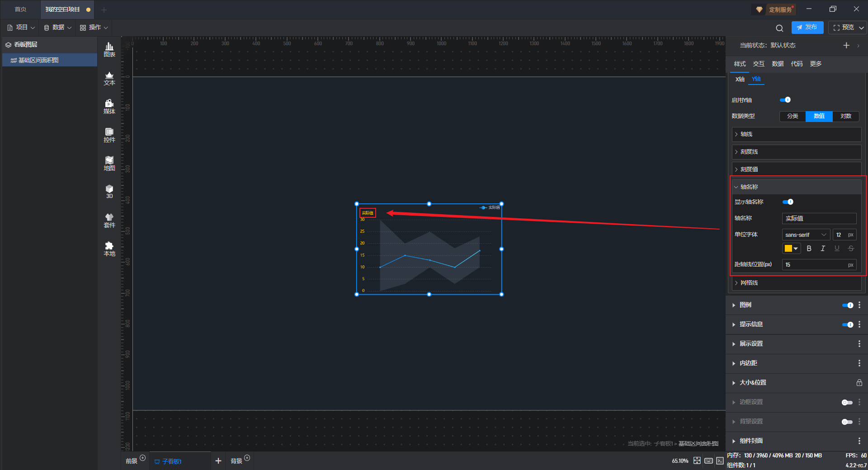Select 数值 data type

(819, 116)
